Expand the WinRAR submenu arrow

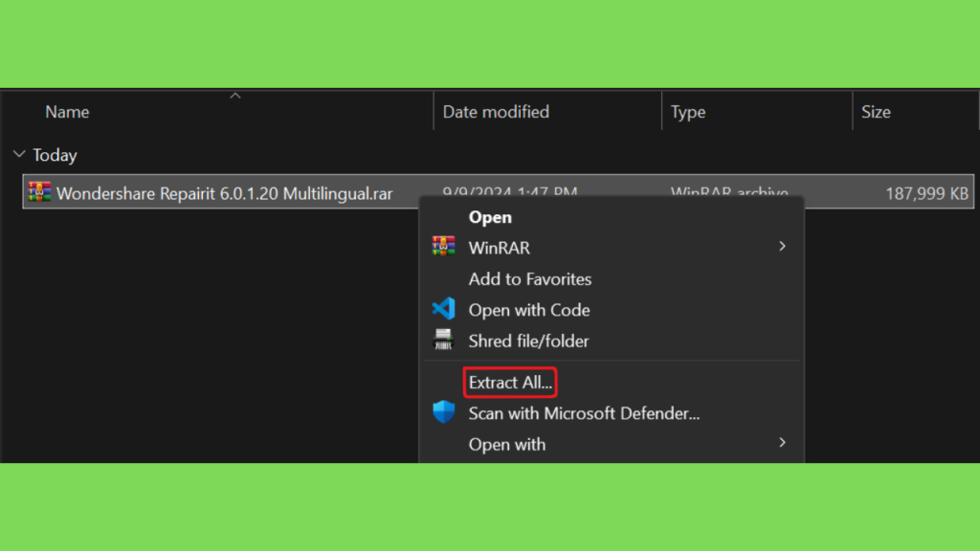[782, 247]
